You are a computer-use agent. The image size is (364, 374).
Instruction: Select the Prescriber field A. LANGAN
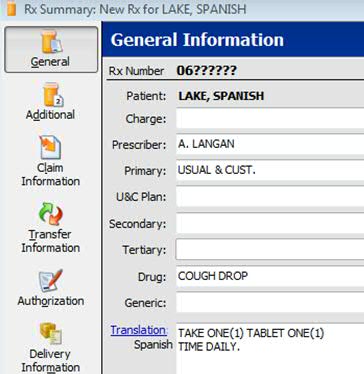coord(270,145)
